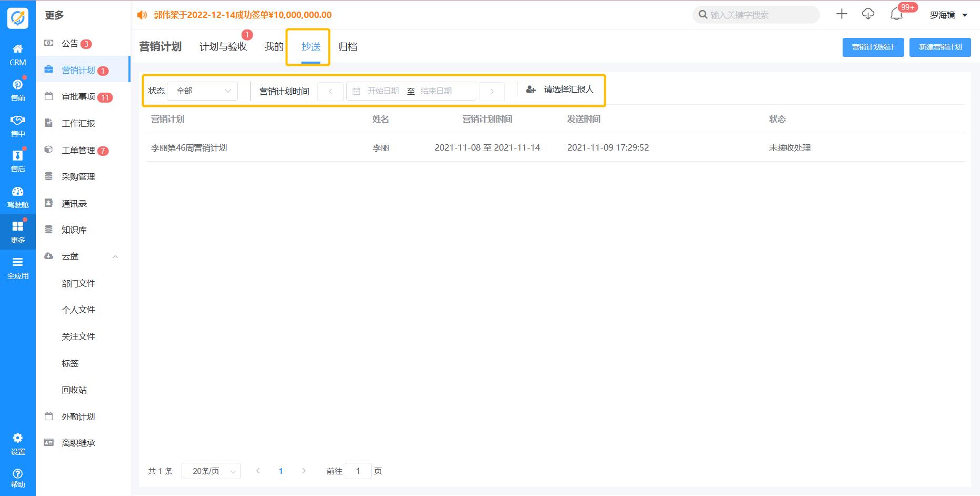Image resolution: width=980 pixels, height=496 pixels.
Task: Click 新建营销计划 button
Action: pyautogui.click(x=941, y=47)
